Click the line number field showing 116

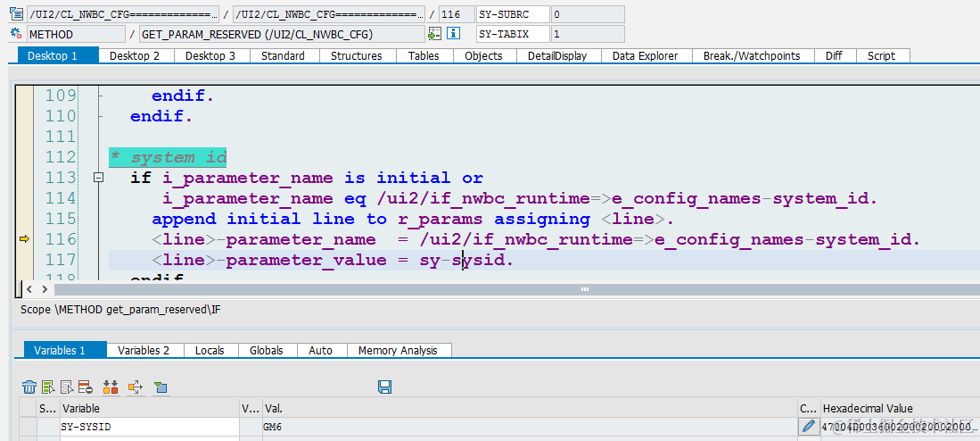[x=457, y=13]
